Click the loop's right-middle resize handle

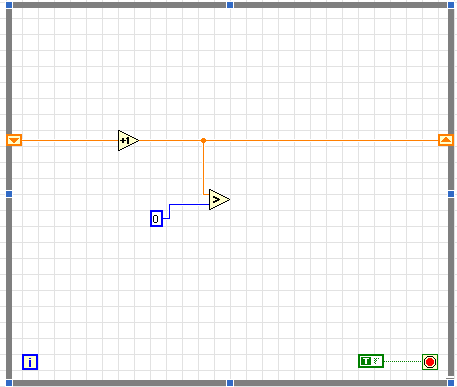point(451,194)
